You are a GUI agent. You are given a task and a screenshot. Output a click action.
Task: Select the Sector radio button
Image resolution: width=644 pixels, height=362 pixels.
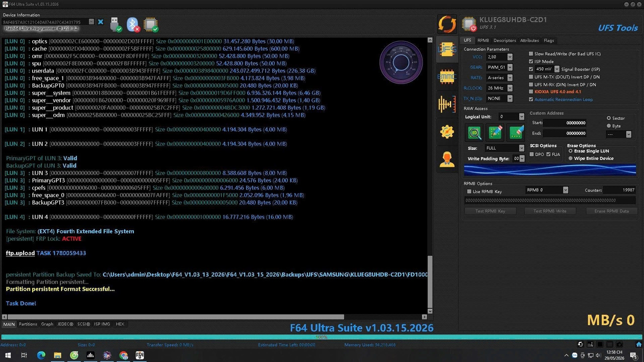[609, 118]
